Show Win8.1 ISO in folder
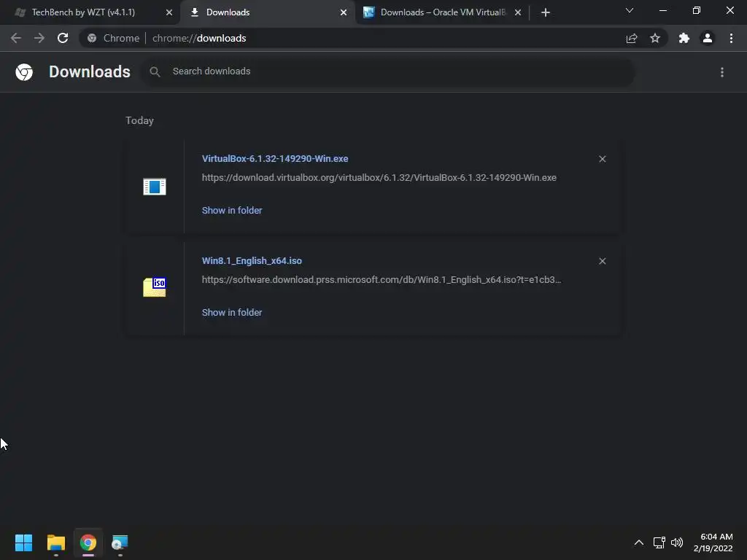The width and height of the screenshot is (747, 560). [x=232, y=312]
